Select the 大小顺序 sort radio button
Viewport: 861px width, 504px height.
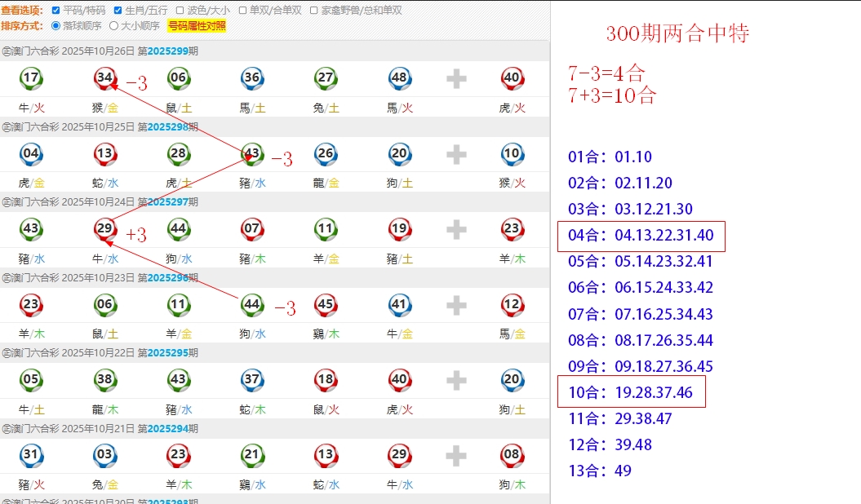pos(113,26)
